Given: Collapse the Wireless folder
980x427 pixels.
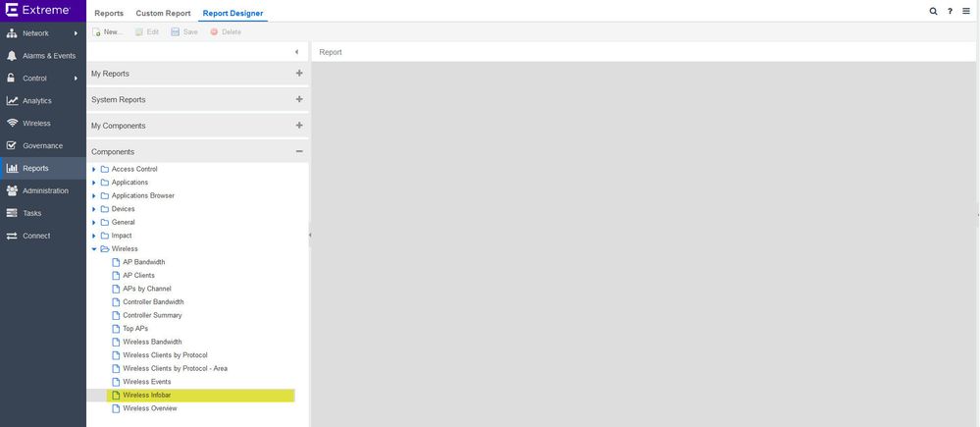Looking at the screenshot, I should click(x=94, y=249).
